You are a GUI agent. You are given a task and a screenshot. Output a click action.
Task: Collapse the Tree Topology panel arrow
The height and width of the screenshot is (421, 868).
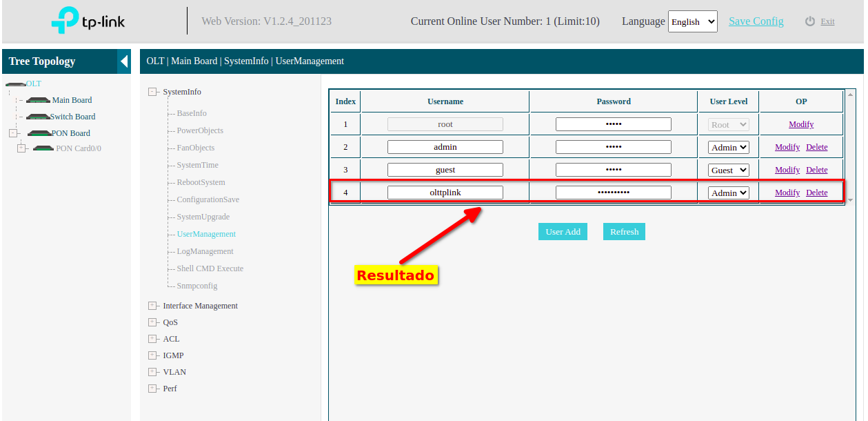click(124, 61)
